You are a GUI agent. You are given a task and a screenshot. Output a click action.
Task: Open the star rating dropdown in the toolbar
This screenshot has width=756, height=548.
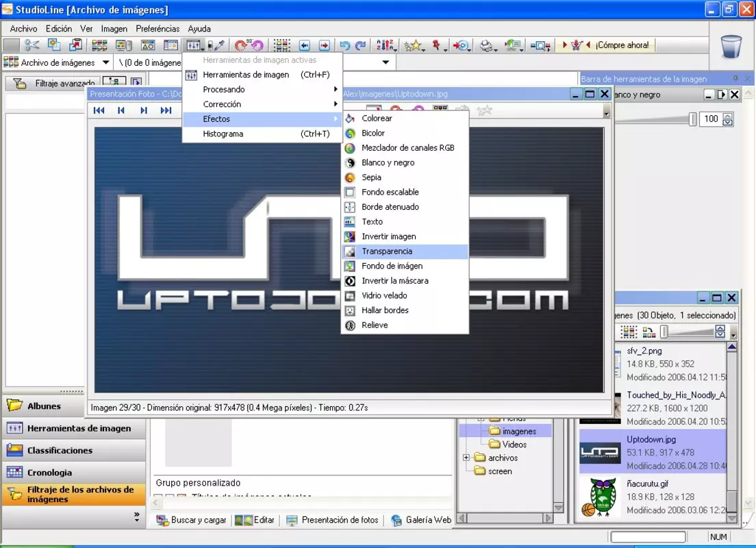tap(415, 46)
